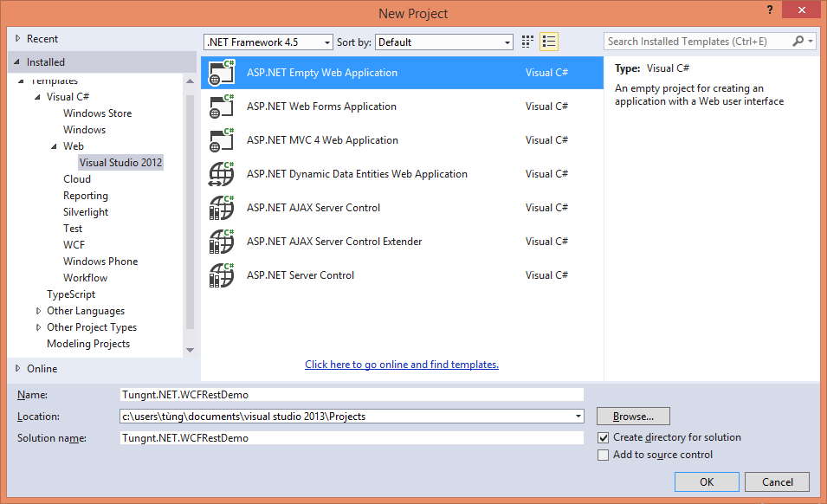This screenshot has height=504, width=827.
Task: Click the tree scroll down arrow
Action: [x=190, y=350]
